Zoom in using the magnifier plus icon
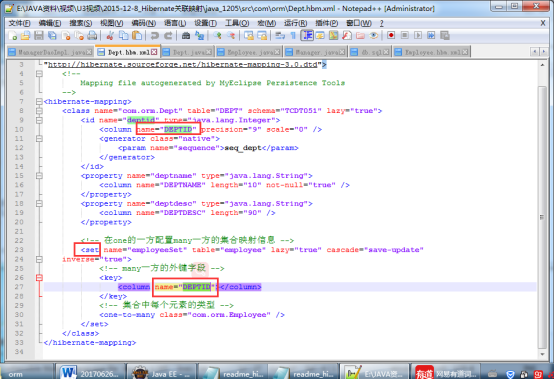 [217, 35]
